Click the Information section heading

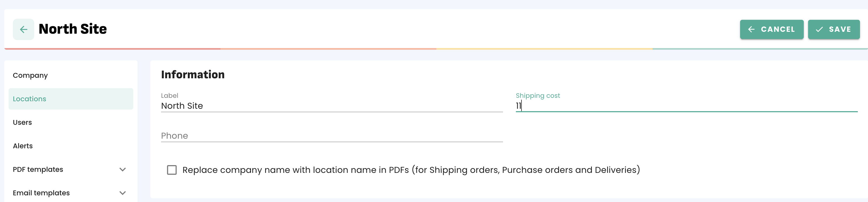pos(193,74)
